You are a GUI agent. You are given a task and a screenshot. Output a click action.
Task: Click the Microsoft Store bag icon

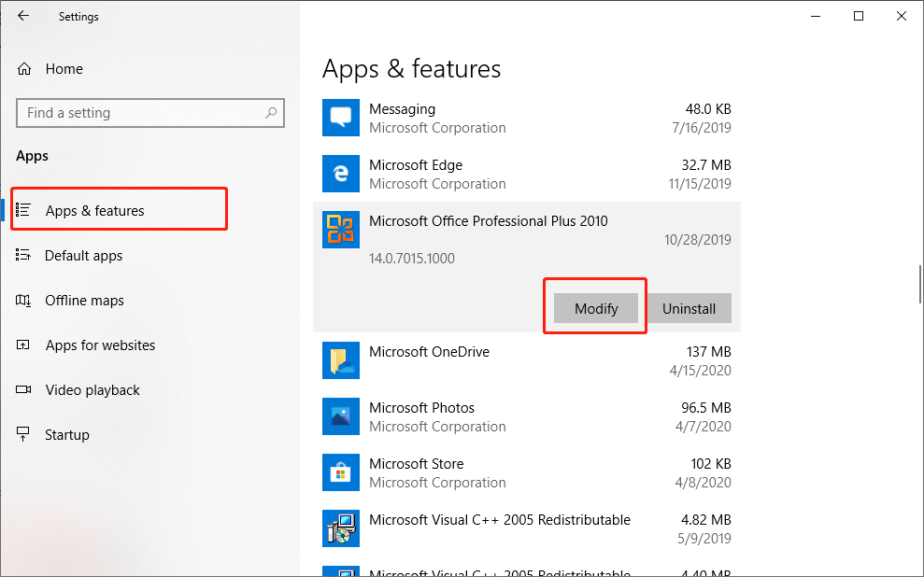click(341, 472)
